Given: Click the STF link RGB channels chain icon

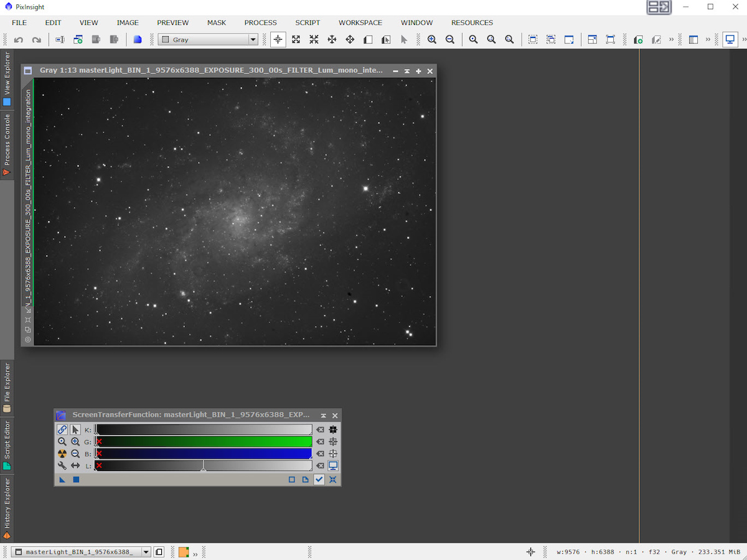Looking at the screenshot, I should (62, 429).
